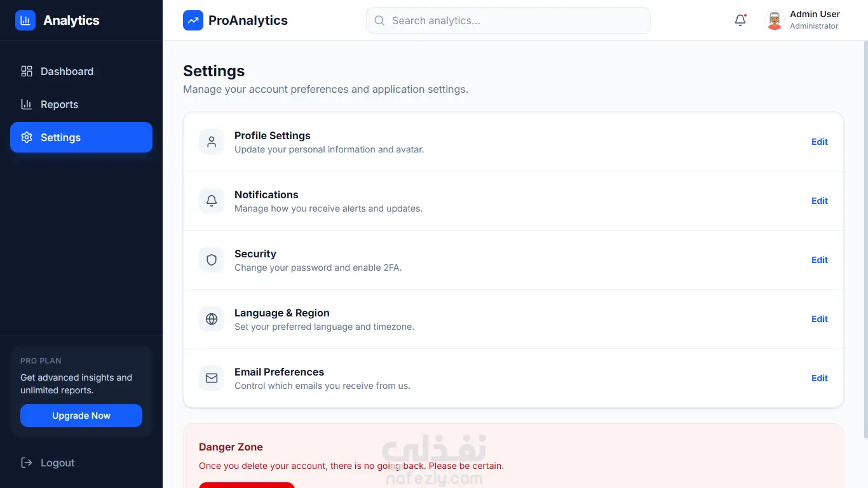Edit Language & Region settings
The height and width of the screenshot is (488, 868).
[x=819, y=319]
